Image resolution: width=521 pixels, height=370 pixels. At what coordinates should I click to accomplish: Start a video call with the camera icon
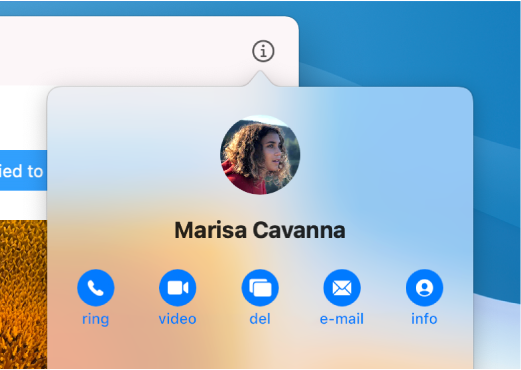(x=178, y=288)
